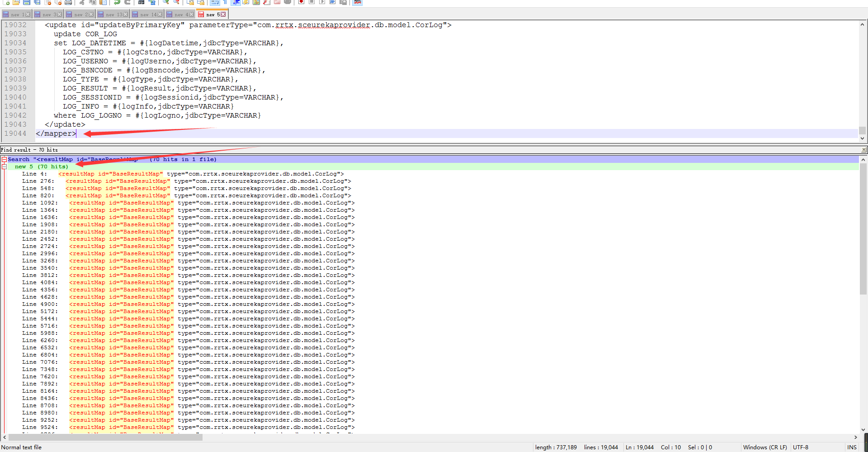Close the new 5 tab
This screenshot has width=868, height=452.
pos(223,14)
